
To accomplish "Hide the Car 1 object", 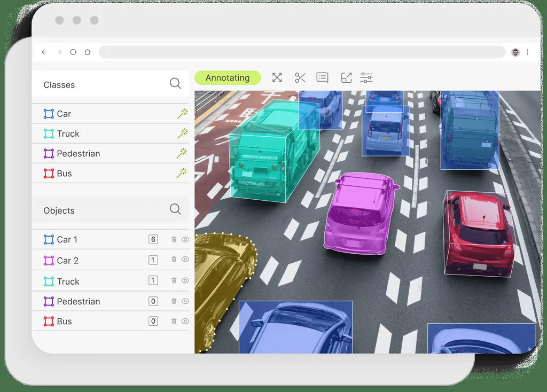I will point(185,240).
